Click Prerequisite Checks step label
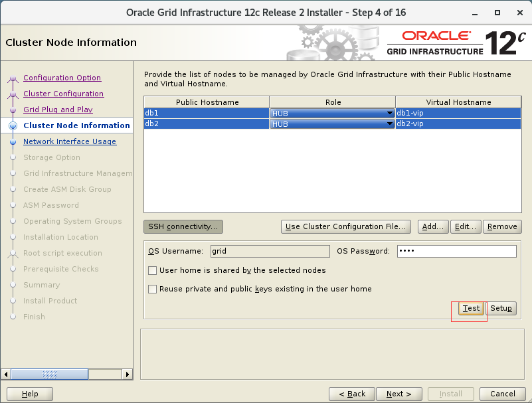 [x=61, y=269]
